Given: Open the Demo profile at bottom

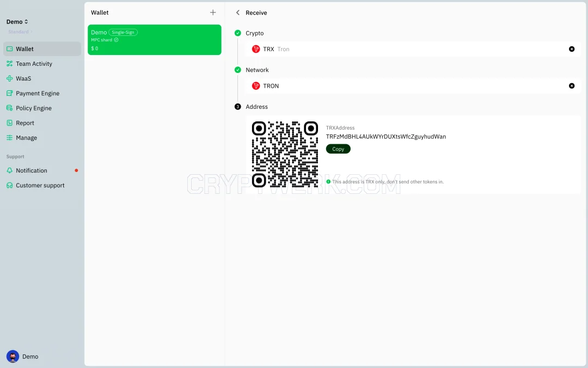Looking at the screenshot, I should [x=22, y=357].
